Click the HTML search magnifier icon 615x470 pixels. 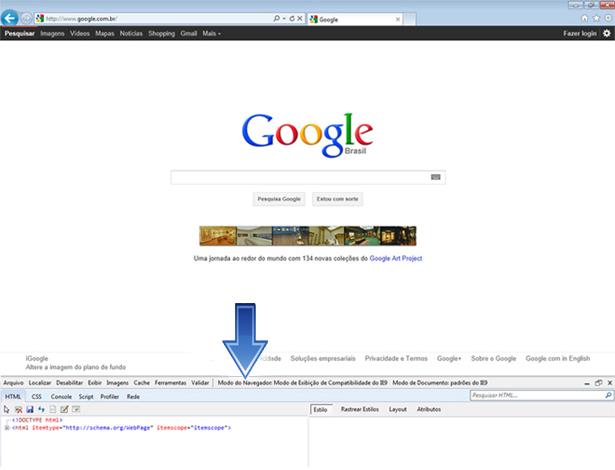(x=608, y=395)
